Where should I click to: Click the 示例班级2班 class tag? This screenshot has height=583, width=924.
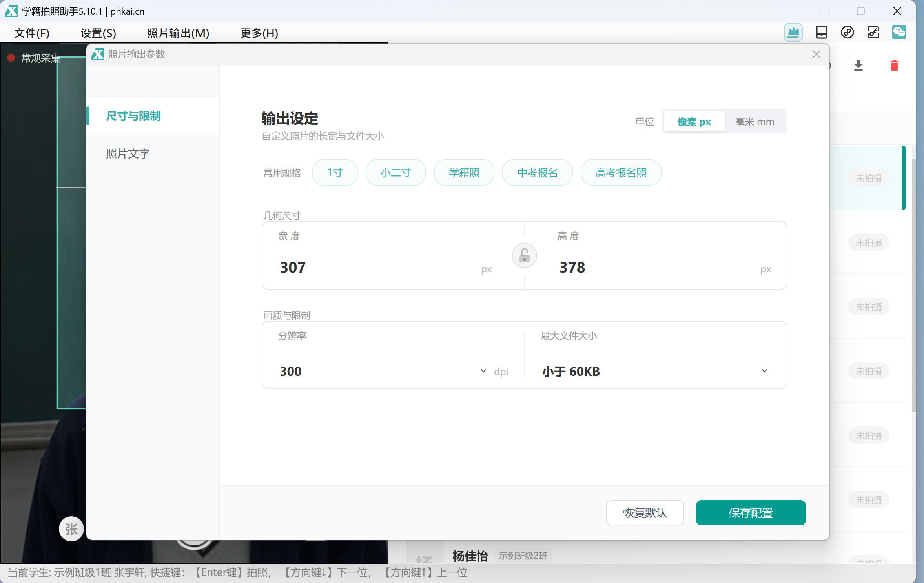523,556
